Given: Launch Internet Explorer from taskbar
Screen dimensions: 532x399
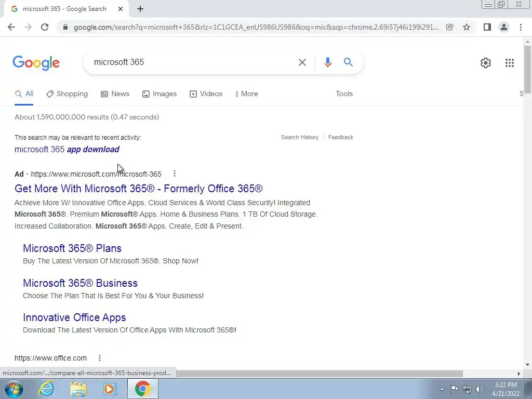Looking at the screenshot, I should click(x=46, y=389).
